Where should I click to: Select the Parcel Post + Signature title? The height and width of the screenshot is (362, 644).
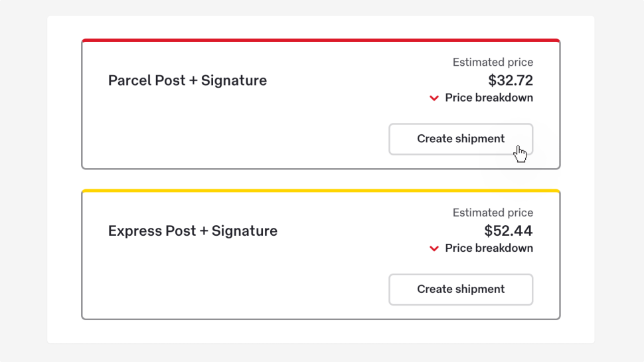[187, 81]
